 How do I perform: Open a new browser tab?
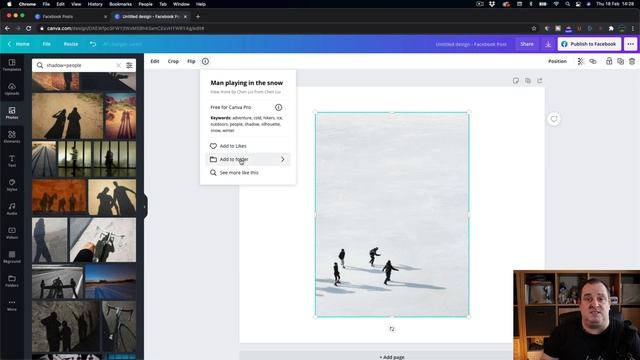(198, 17)
